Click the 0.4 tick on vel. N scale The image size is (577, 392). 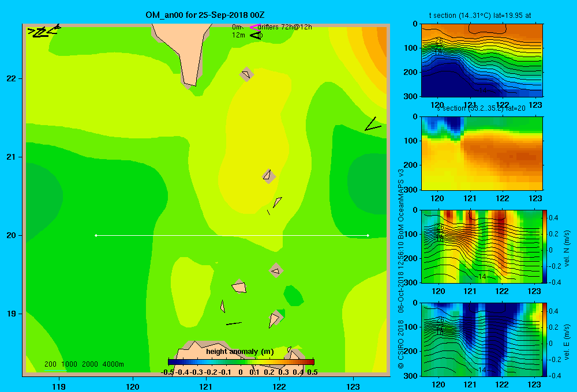[553, 218]
